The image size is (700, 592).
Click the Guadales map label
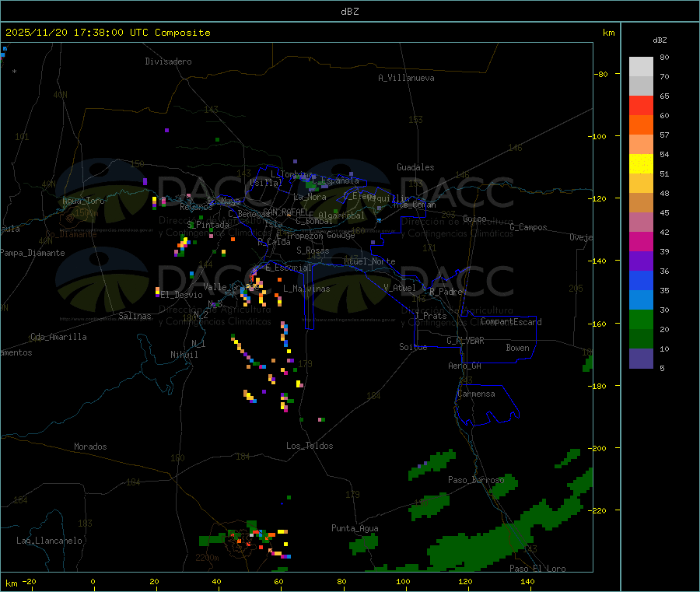[x=415, y=167]
